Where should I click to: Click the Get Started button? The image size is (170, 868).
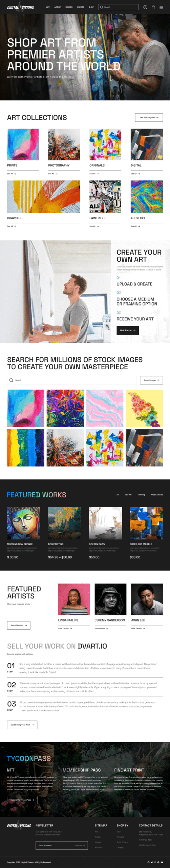click(128, 330)
